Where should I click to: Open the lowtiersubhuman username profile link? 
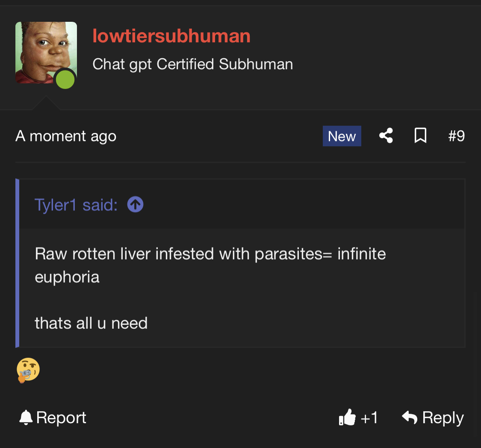coord(171,36)
